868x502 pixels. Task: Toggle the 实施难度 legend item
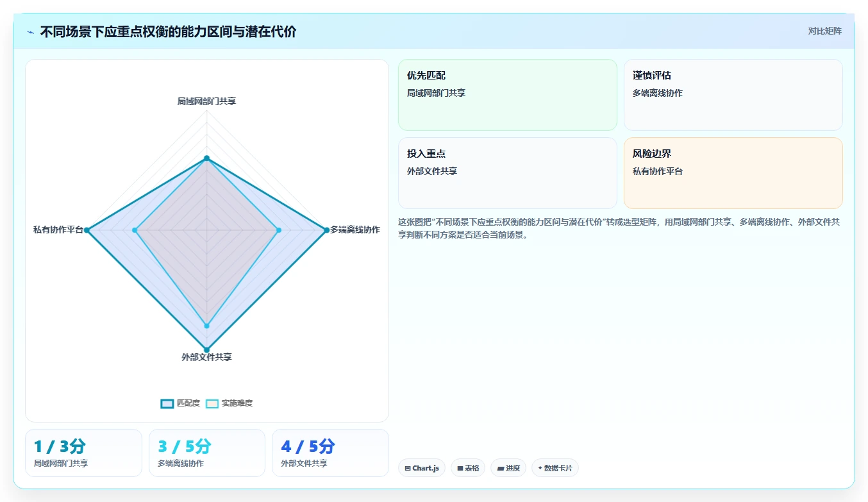point(229,403)
